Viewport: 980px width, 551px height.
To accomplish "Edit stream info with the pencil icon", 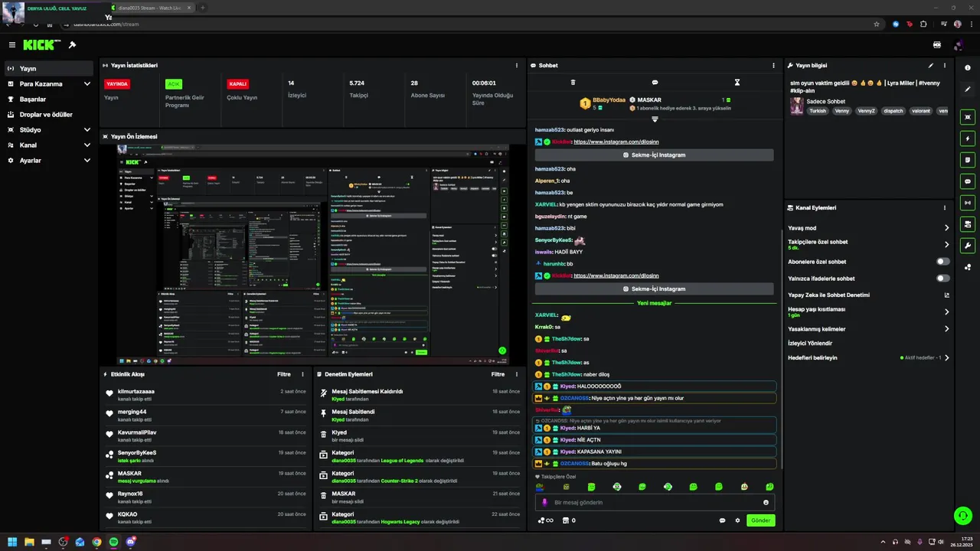I will 931,66.
